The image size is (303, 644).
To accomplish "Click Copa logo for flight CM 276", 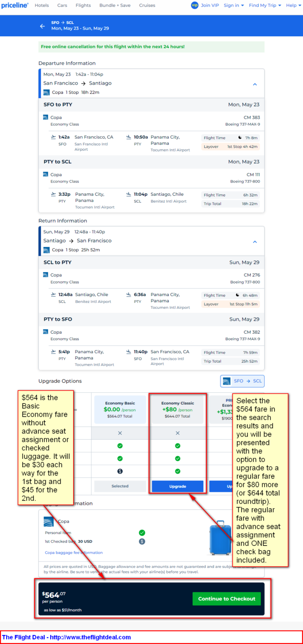I will click(x=46, y=275).
